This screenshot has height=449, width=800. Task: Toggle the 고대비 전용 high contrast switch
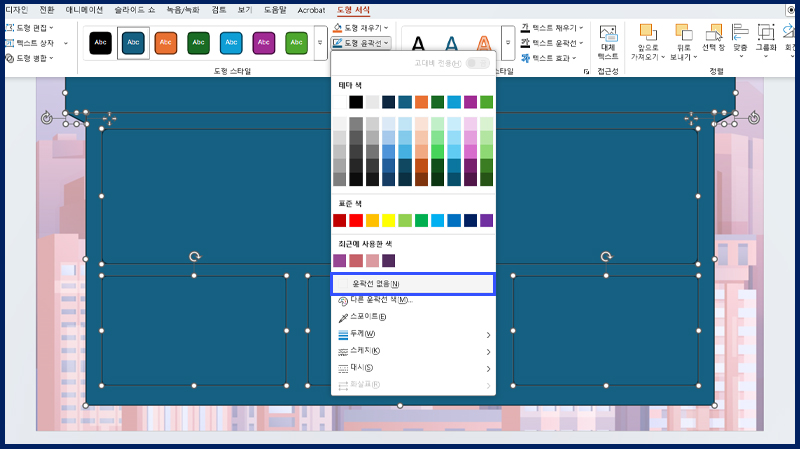click(x=478, y=63)
